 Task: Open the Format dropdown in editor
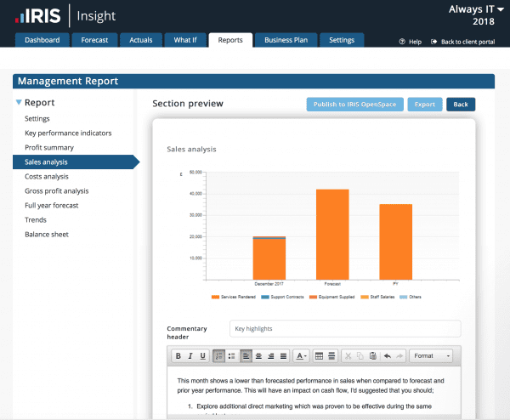point(431,355)
